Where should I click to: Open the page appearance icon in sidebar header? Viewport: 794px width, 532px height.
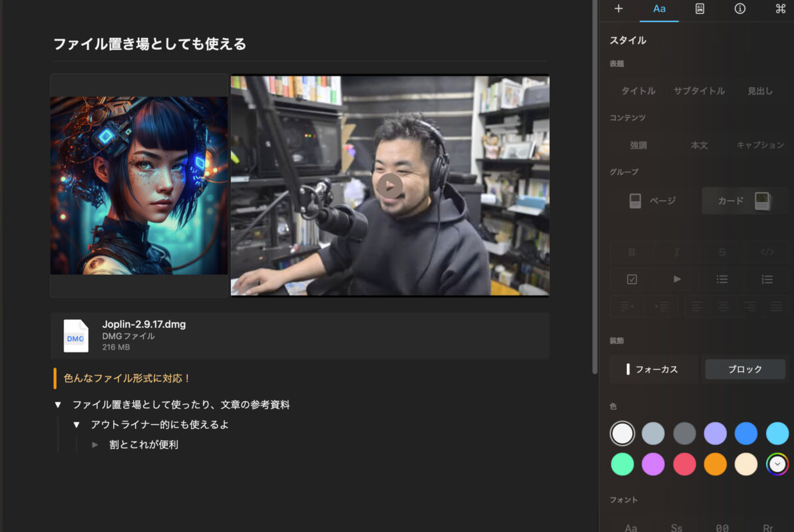(699, 9)
